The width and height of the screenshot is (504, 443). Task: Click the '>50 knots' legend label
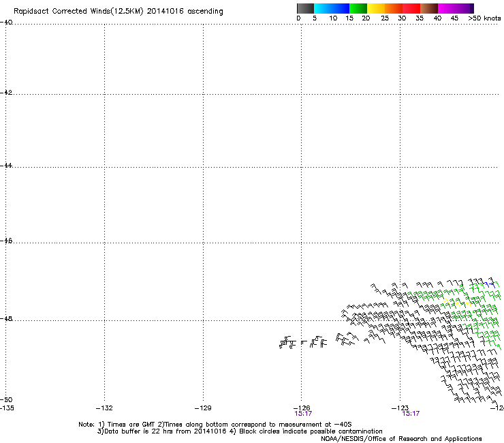[484, 18]
